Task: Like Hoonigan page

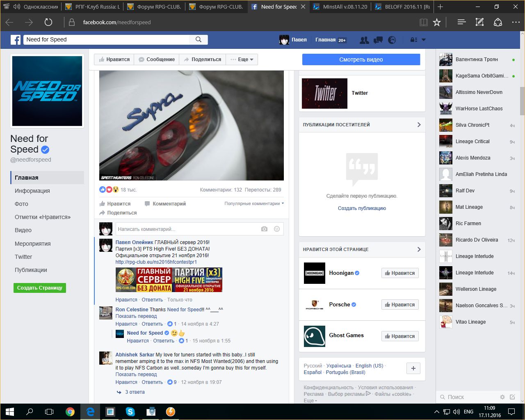Action: click(x=400, y=273)
